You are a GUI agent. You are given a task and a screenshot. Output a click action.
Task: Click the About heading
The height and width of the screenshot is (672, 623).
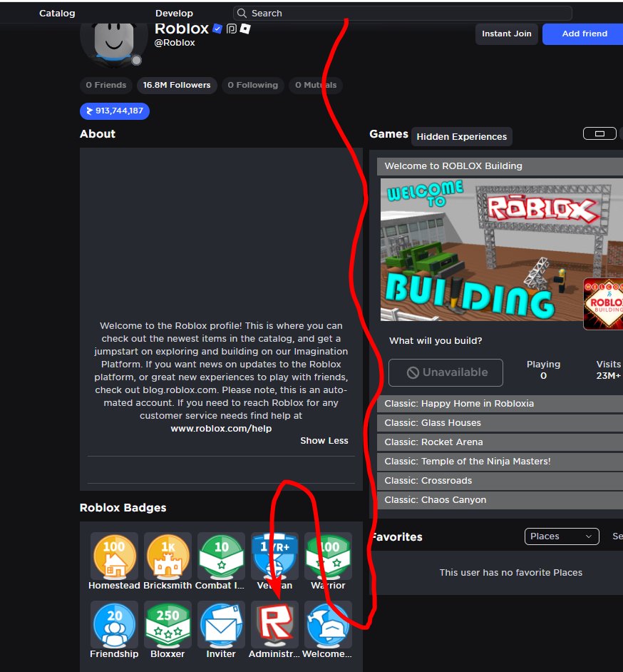coord(98,134)
